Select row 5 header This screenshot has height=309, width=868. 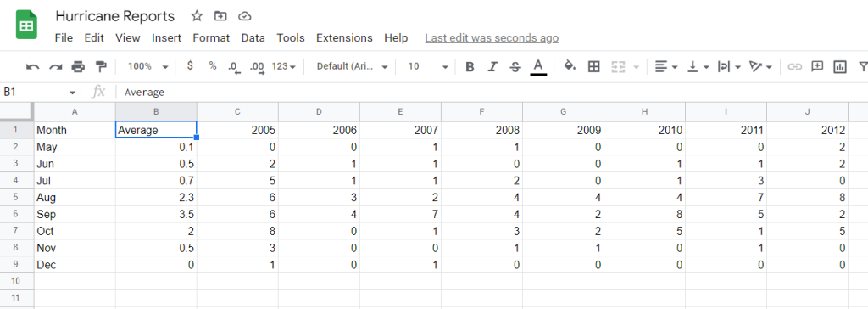pyautogui.click(x=17, y=198)
